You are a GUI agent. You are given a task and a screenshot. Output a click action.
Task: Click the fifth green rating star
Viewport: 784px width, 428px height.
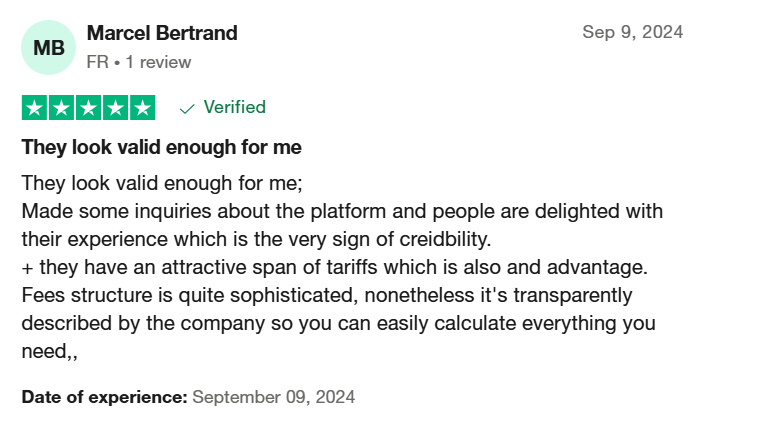[x=142, y=108]
